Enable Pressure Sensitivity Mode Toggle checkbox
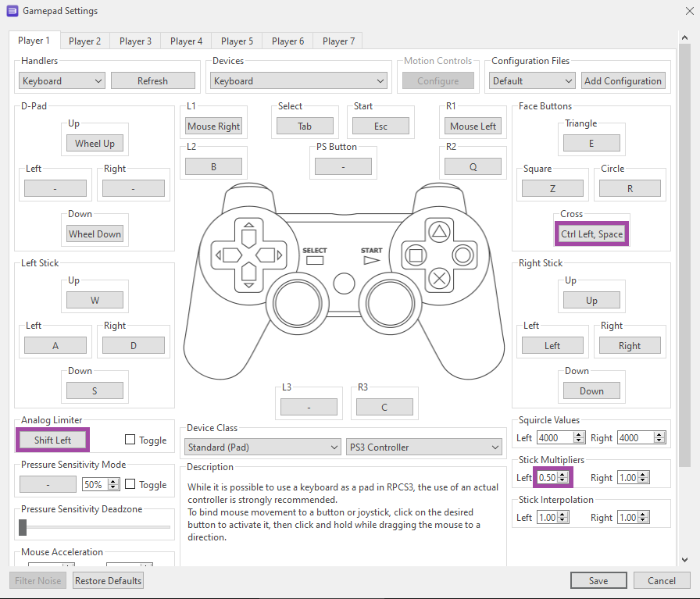The image size is (700, 599). (130, 484)
